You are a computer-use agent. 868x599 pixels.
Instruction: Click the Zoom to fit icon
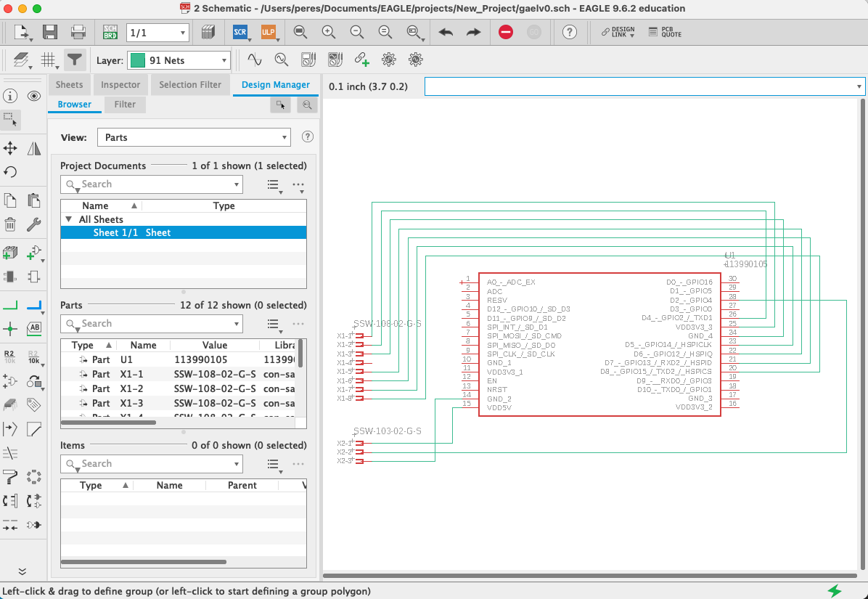point(300,32)
